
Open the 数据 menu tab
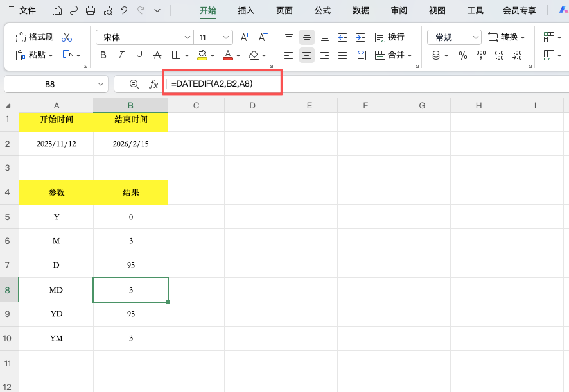point(360,10)
